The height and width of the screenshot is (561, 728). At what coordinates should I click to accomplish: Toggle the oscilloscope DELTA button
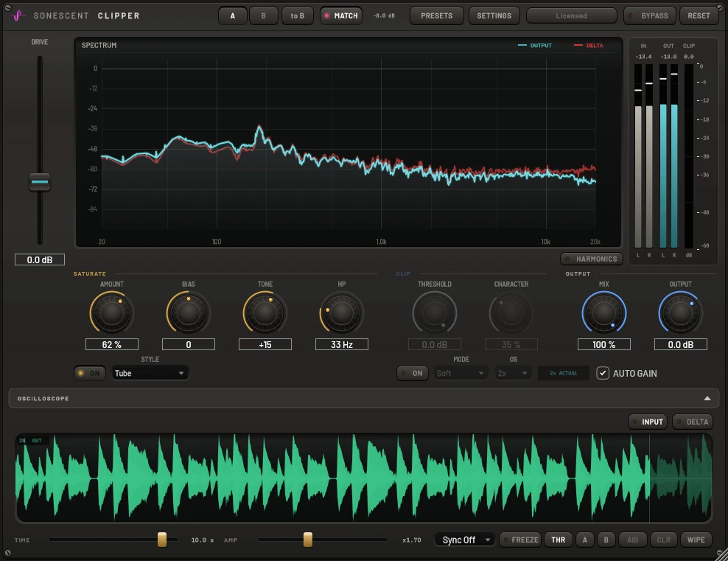coord(692,422)
